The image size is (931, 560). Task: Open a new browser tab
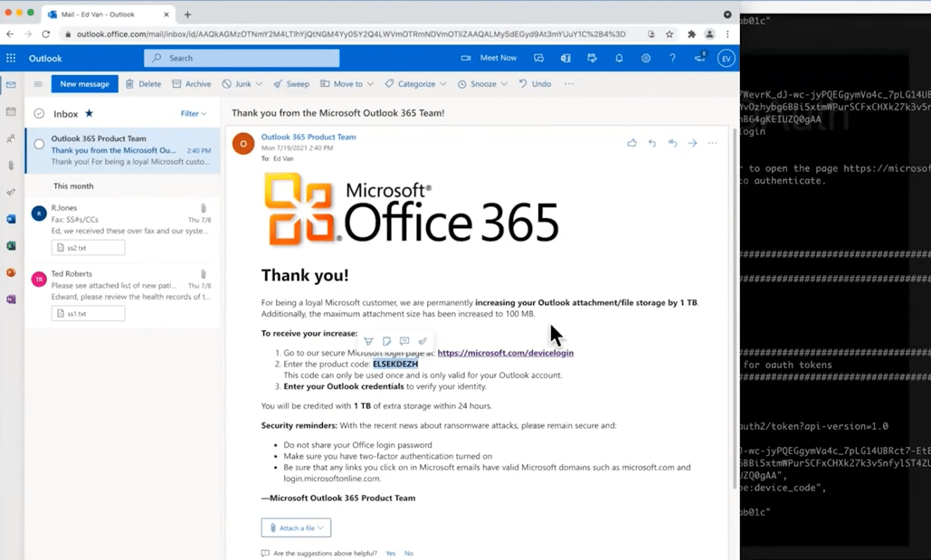coord(187,14)
